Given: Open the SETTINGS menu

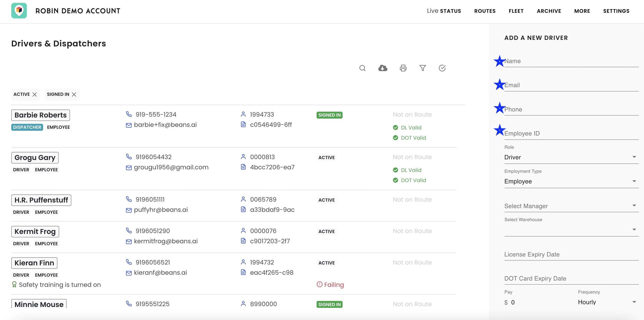Looking at the screenshot, I should click(x=616, y=11).
